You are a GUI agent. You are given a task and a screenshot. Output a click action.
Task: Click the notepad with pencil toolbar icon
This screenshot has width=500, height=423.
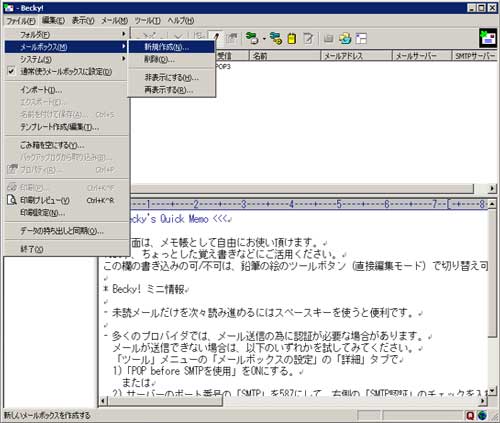pyautogui.click(x=308, y=38)
